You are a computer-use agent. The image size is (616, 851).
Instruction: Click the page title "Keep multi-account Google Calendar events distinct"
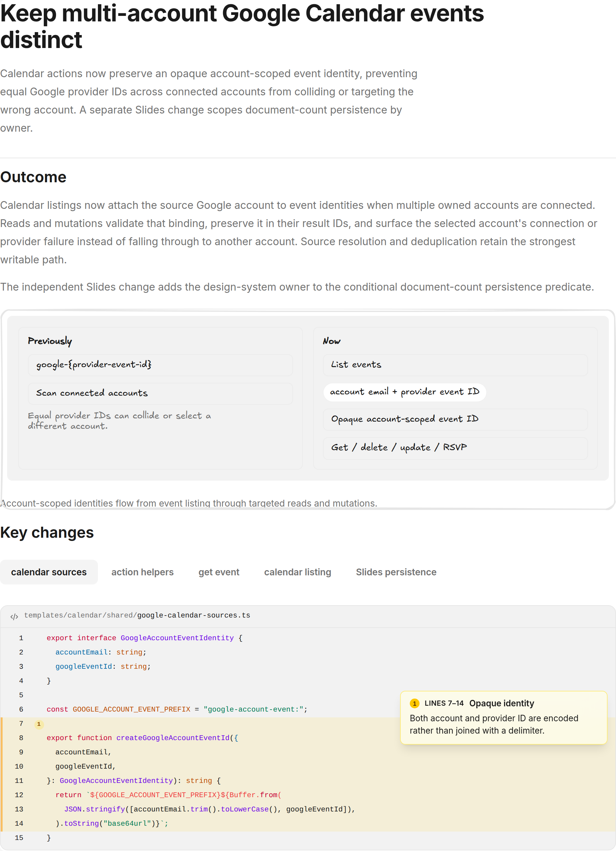coord(242,26)
